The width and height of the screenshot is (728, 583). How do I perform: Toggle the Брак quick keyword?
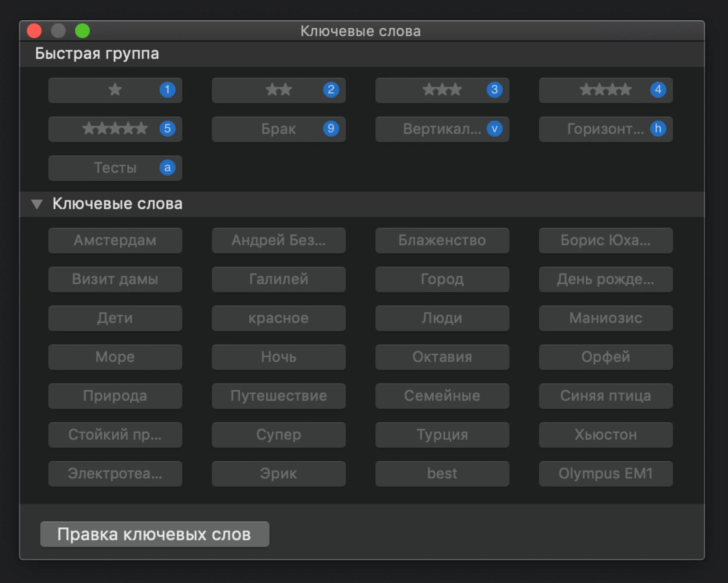click(x=279, y=129)
